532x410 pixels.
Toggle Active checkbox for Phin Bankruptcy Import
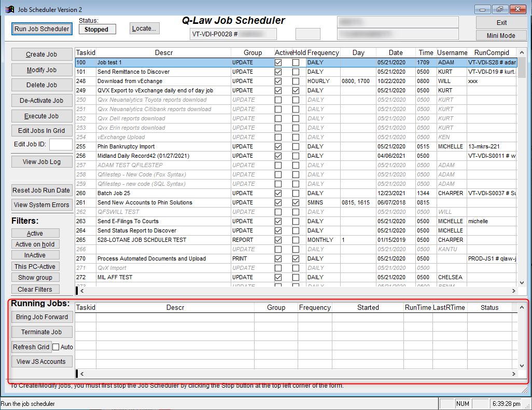[278, 146]
